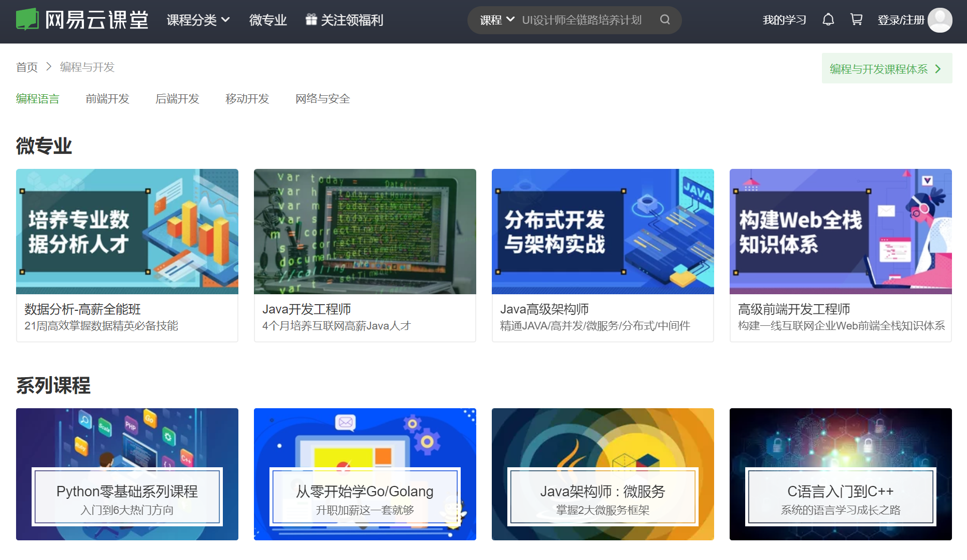967x560 pixels.
Task: Click the user avatar icon
Action: (x=940, y=20)
